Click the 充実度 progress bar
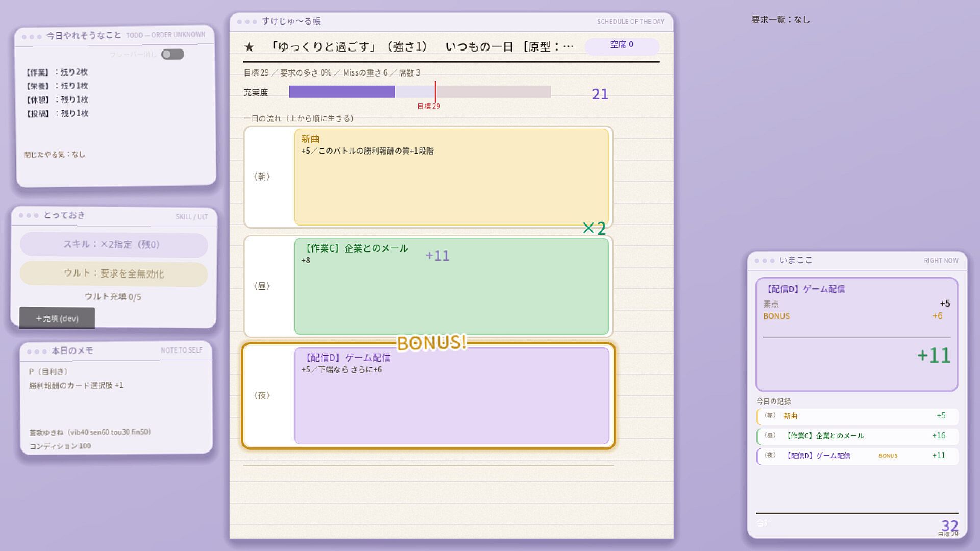This screenshot has height=551, width=980. [x=420, y=92]
